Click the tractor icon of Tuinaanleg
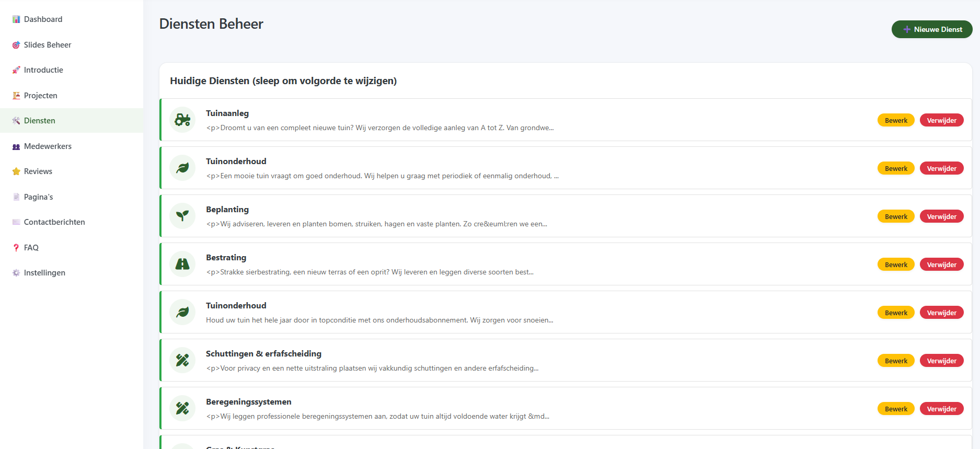The height and width of the screenshot is (449, 980). (x=182, y=120)
